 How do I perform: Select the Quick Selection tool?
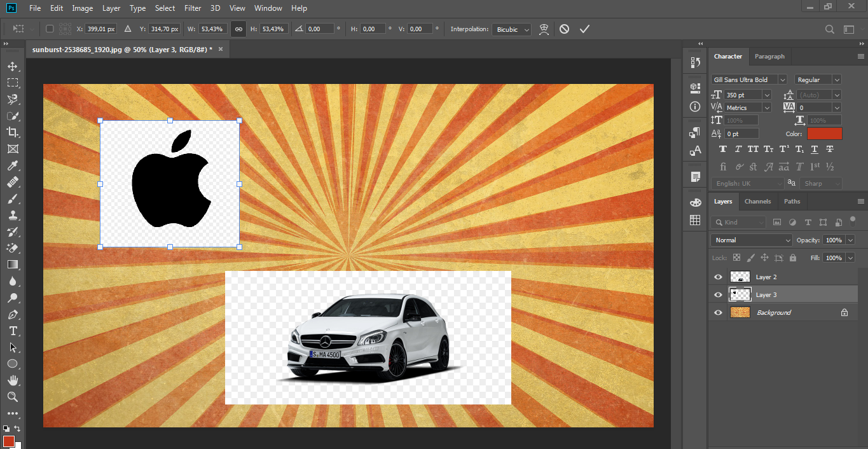tap(12, 116)
